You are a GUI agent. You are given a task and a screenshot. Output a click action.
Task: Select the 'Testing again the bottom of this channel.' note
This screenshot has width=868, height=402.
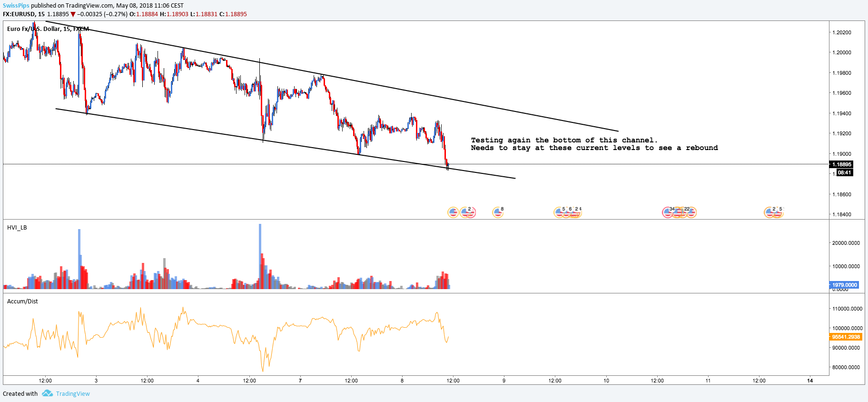pyautogui.click(x=564, y=140)
